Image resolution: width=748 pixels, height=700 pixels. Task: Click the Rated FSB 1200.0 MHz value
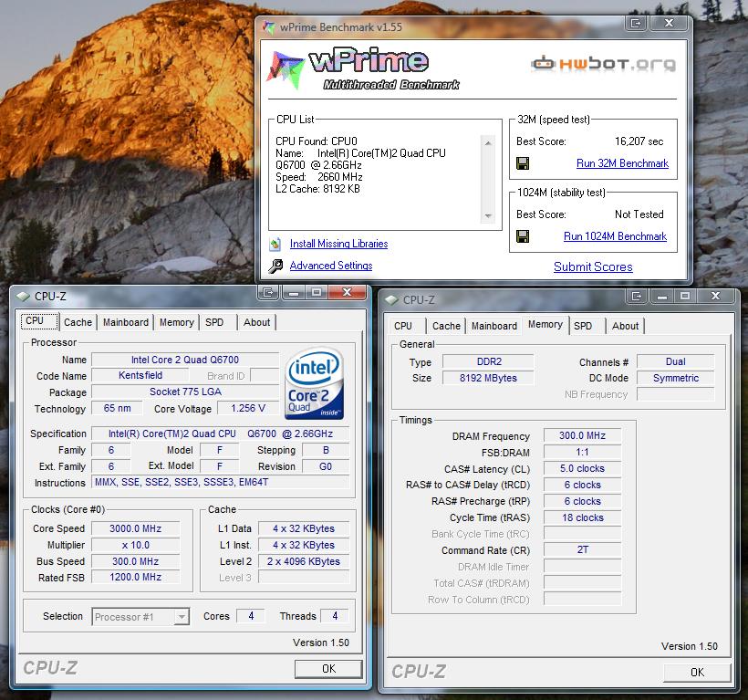136,578
